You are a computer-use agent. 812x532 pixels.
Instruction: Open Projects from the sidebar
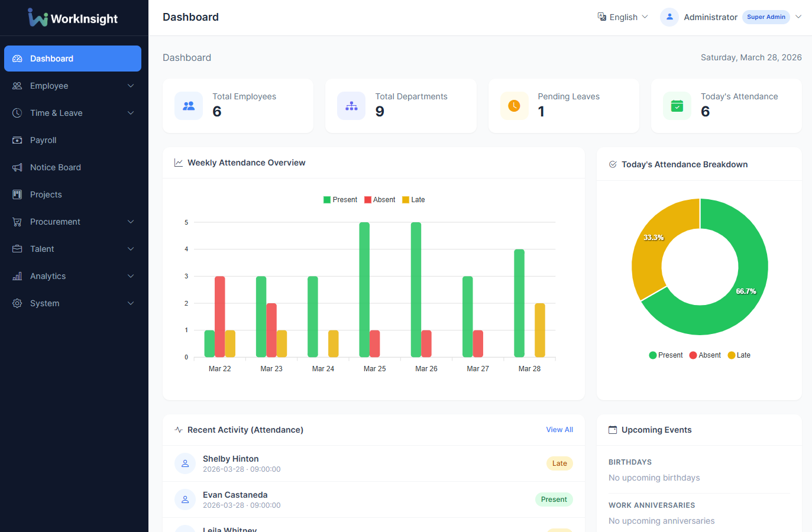46,194
